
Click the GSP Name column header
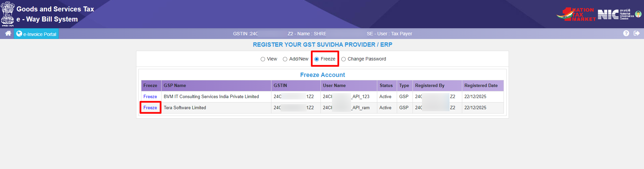pos(175,86)
